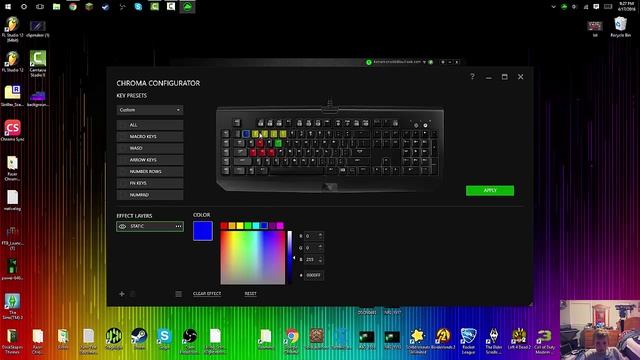Viewport: 640px width, 360px height.
Task: Select the blue-lit key on keyboard
Action: pos(246,134)
